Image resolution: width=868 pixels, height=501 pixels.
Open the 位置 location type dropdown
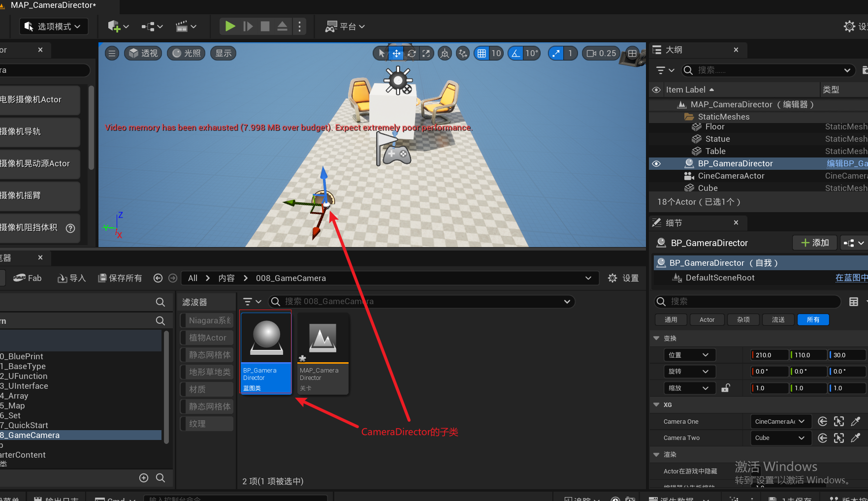click(689, 355)
